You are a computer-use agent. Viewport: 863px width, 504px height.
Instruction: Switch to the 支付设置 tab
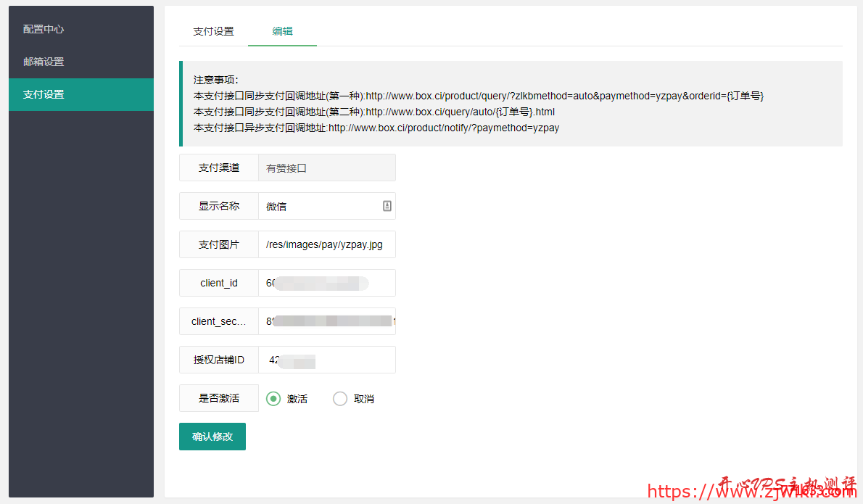pos(212,31)
